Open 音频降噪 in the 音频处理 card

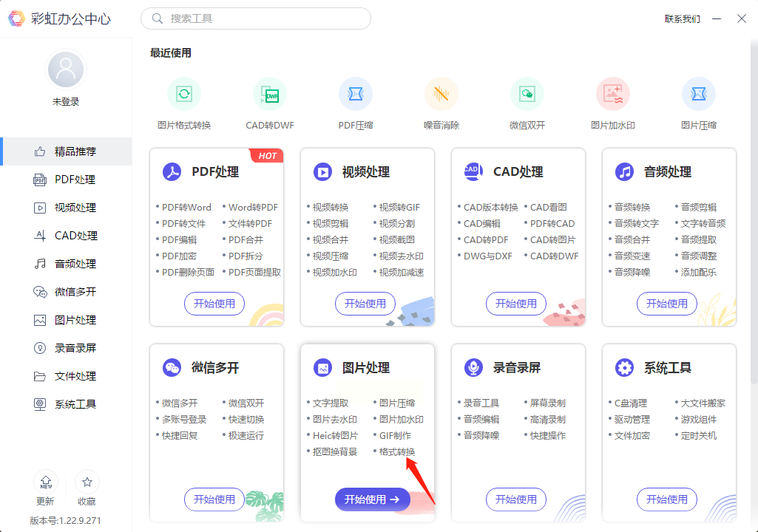tap(632, 273)
